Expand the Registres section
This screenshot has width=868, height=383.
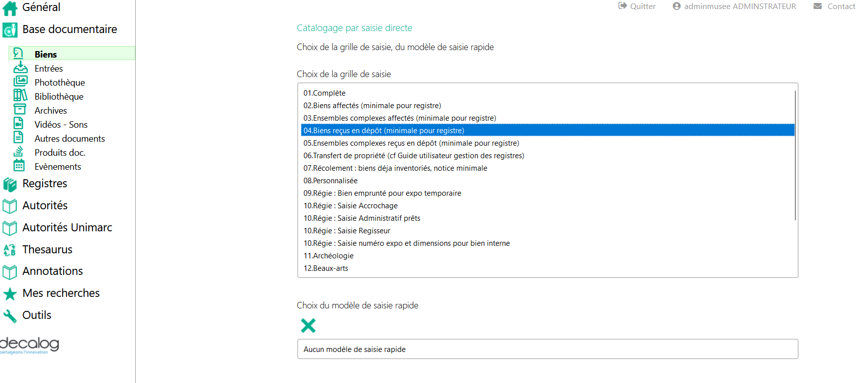[45, 184]
